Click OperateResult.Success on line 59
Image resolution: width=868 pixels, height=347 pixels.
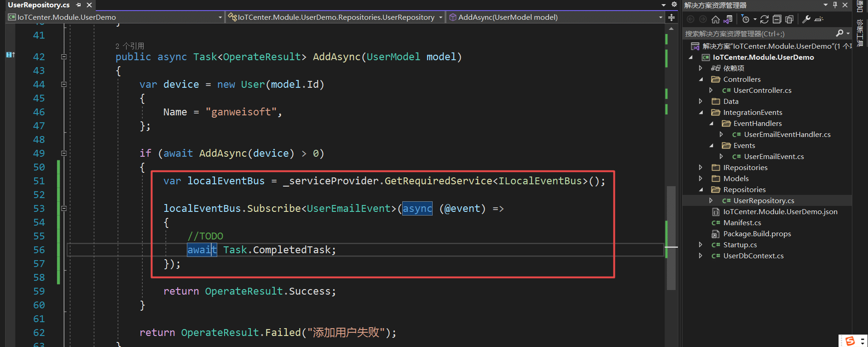pyautogui.click(x=268, y=291)
